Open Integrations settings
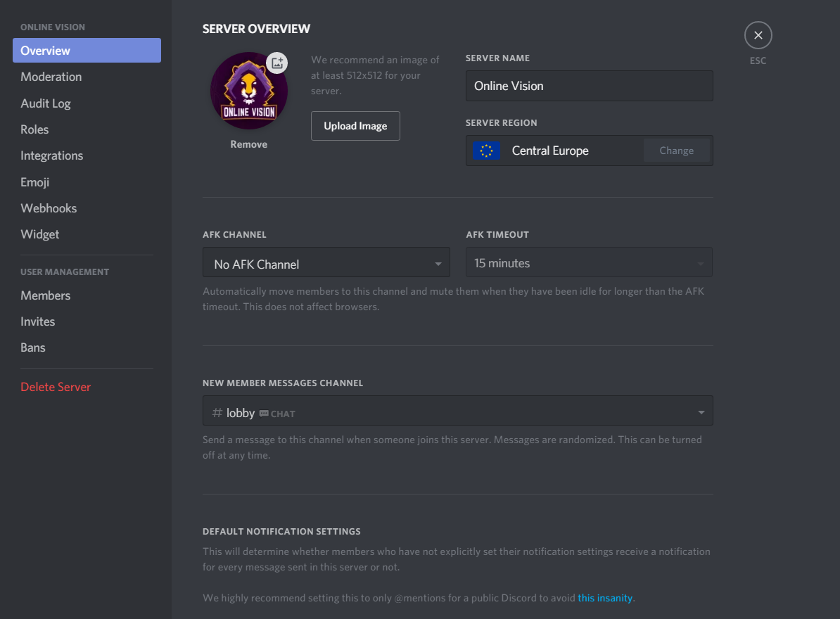 tap(52, 155)
